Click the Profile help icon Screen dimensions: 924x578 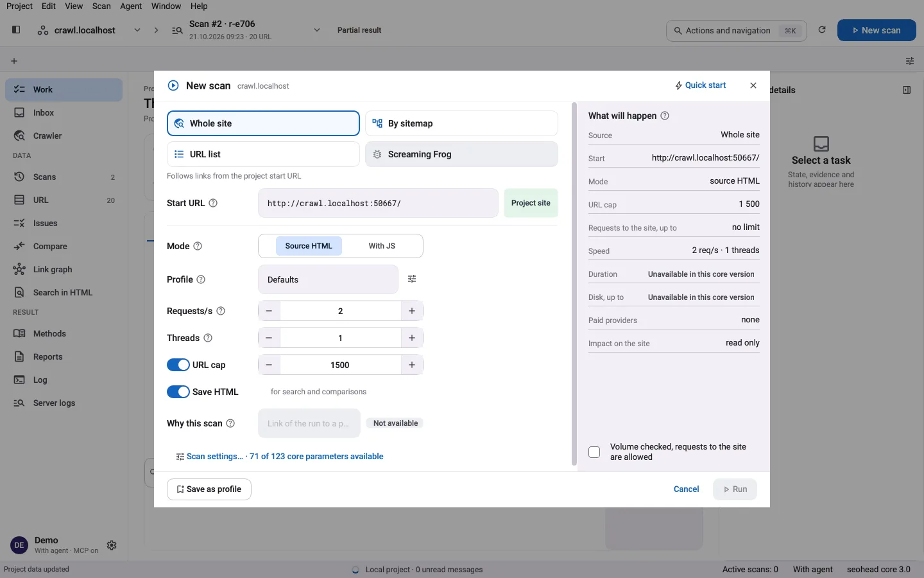coord(201,279)
